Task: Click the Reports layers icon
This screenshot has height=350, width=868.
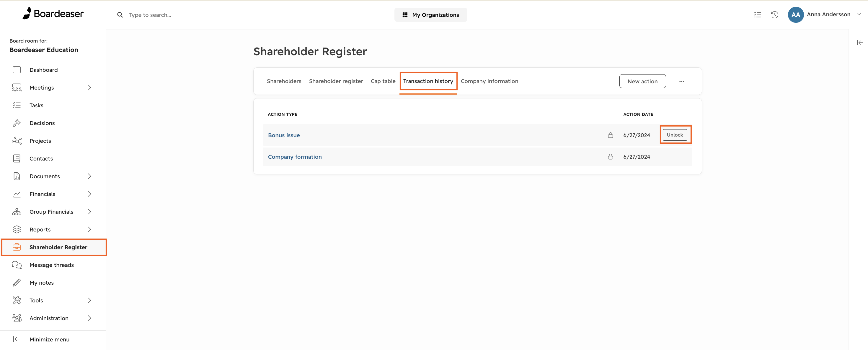Action: (x=17, y=229)
